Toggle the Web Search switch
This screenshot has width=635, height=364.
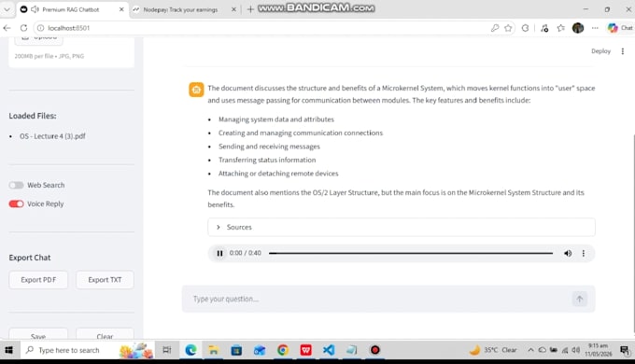tap(16, 185)
